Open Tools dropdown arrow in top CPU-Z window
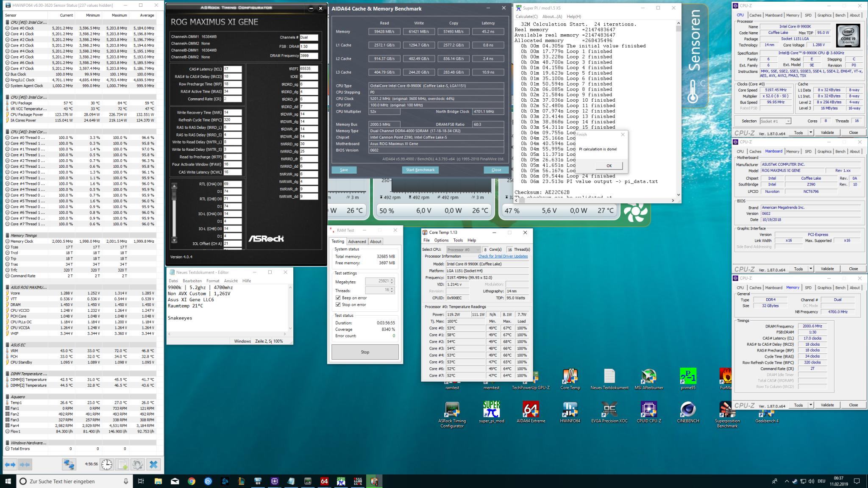 [x=810, y=133]
